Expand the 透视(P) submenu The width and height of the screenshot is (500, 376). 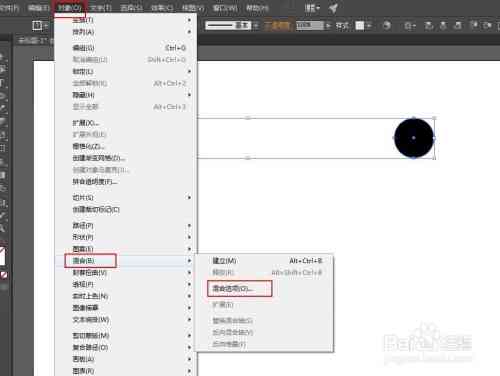(x=126, y=284)
